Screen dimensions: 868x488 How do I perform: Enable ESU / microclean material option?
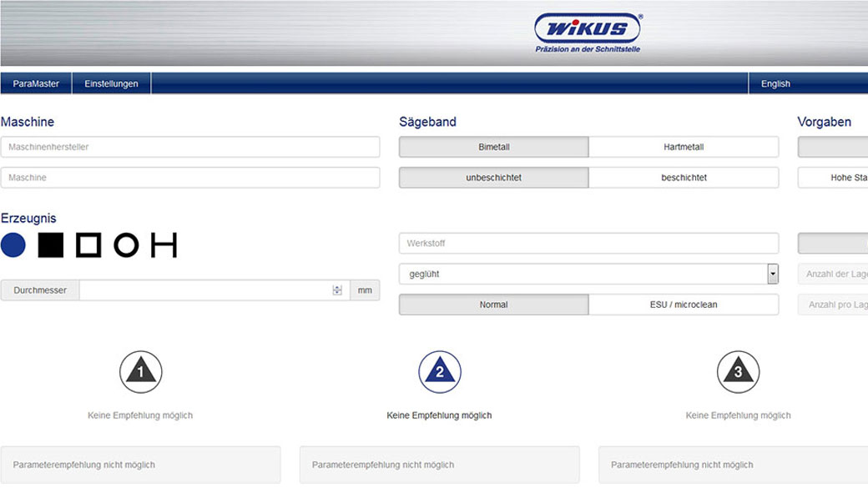pyautogui.click(x=683, y=304)
